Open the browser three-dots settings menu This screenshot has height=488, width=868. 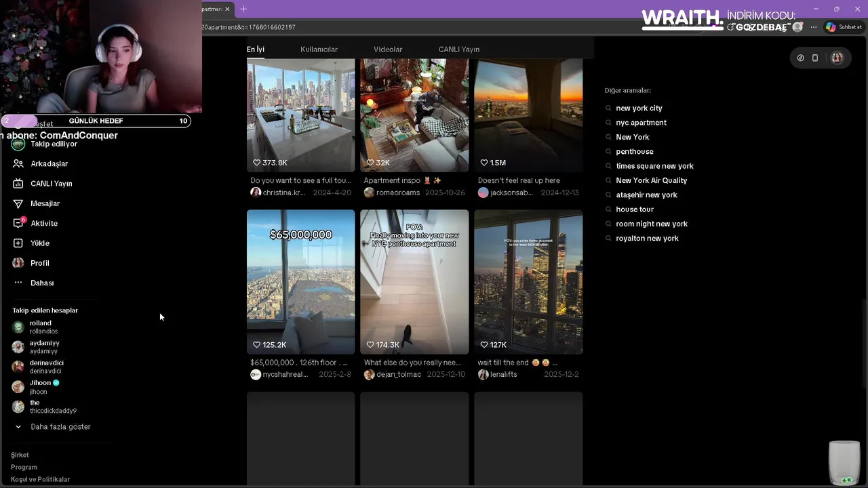814,27
